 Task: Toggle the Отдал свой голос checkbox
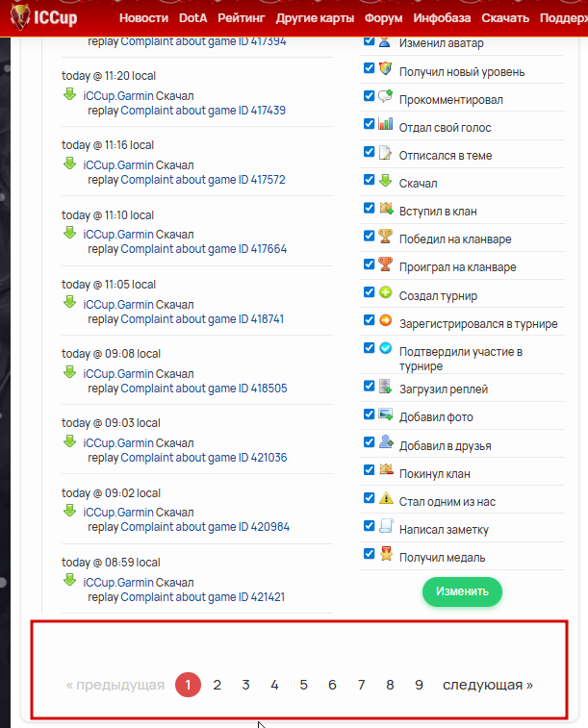point(370,124)
